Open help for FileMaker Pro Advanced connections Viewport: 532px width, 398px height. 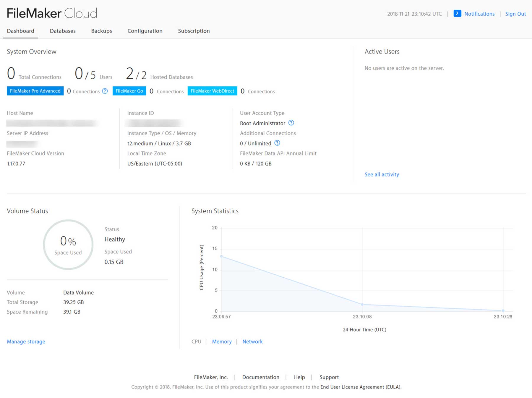[x=105, y=91]
